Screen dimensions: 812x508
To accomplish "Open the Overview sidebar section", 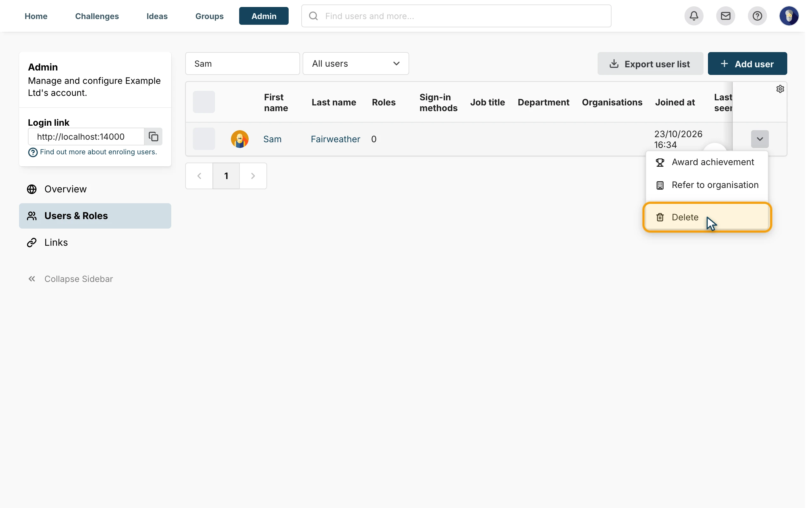I will point(95,189).
